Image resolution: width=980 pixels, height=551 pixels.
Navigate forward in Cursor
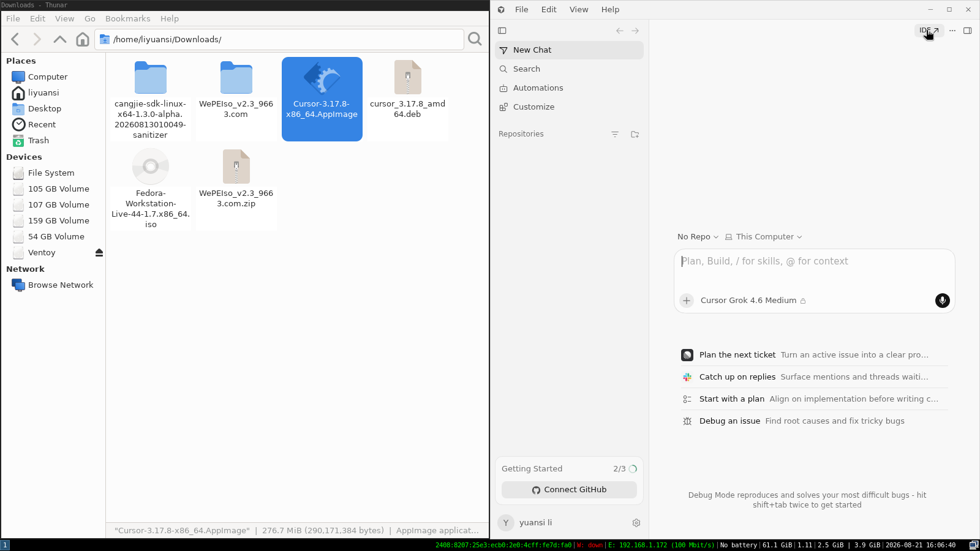[635, 31]
